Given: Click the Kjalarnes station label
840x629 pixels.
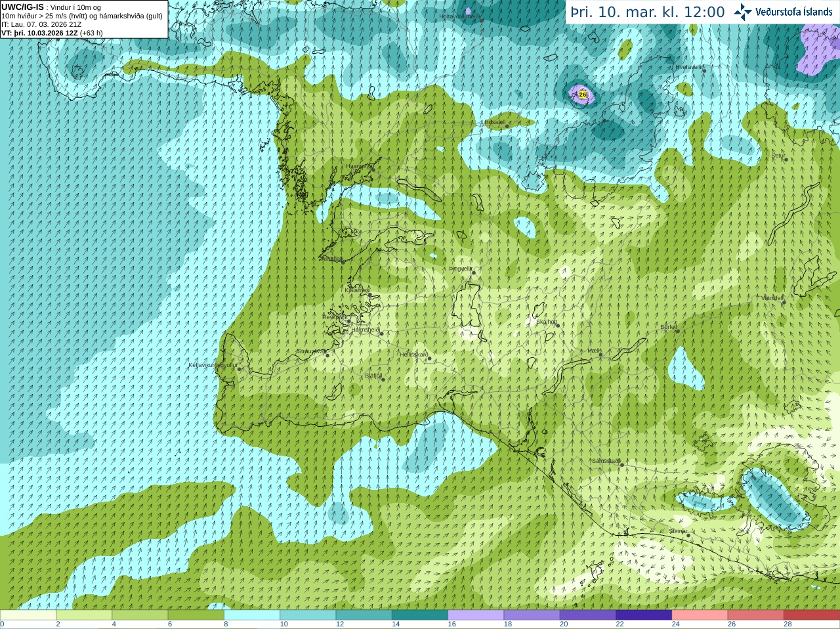Looking at the screenshot, I should coord(357,290).
